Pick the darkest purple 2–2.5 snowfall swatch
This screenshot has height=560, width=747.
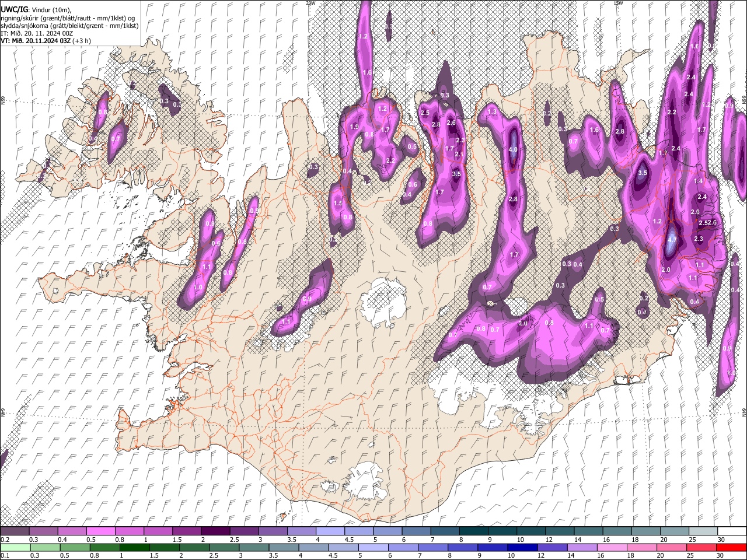pos(215,531)
